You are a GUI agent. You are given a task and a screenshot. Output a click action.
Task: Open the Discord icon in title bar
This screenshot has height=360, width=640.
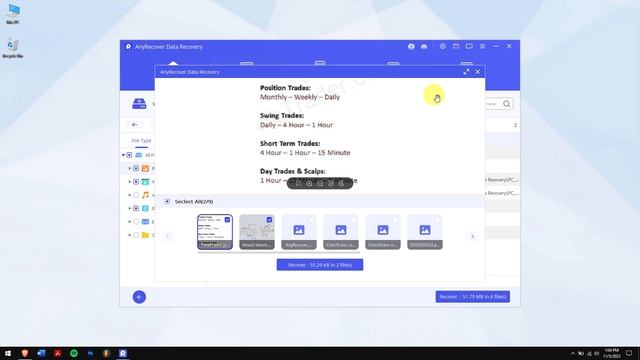[x=424, y=47]
